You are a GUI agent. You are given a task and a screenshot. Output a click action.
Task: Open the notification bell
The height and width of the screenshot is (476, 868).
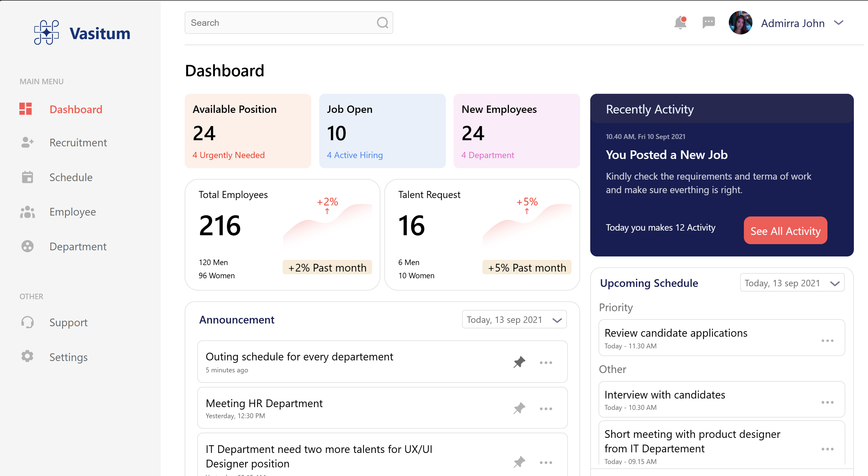(x=680, y=22)
